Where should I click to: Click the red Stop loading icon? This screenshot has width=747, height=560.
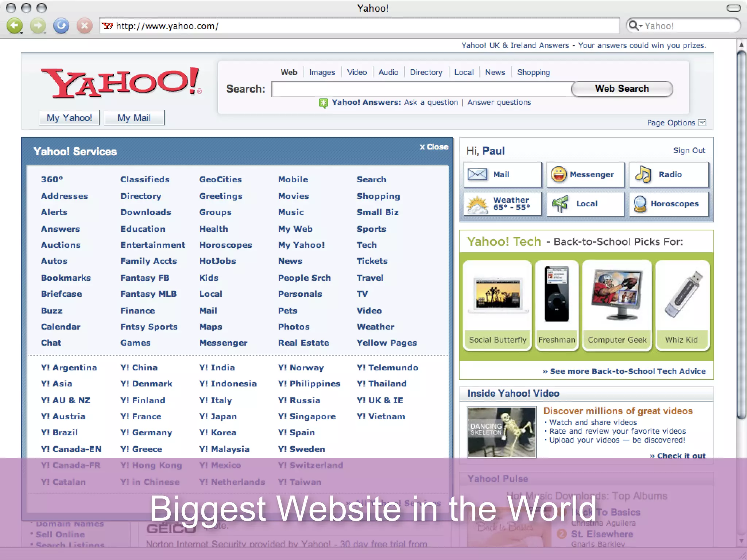(x=84, y=26)
